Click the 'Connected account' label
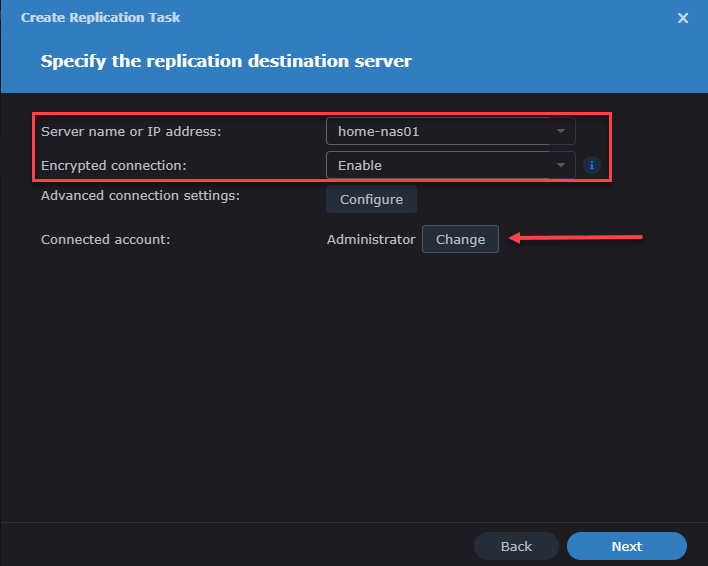 pos(106,240)
